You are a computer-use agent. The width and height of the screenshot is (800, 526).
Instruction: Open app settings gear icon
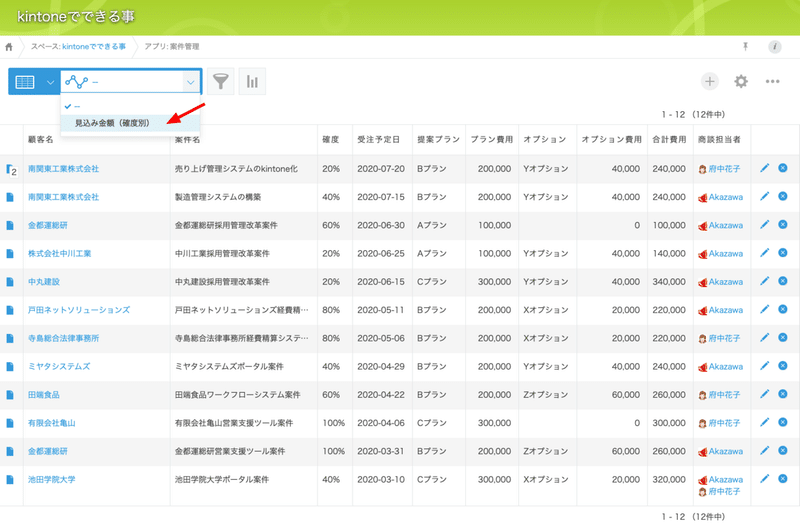[741, 81]
